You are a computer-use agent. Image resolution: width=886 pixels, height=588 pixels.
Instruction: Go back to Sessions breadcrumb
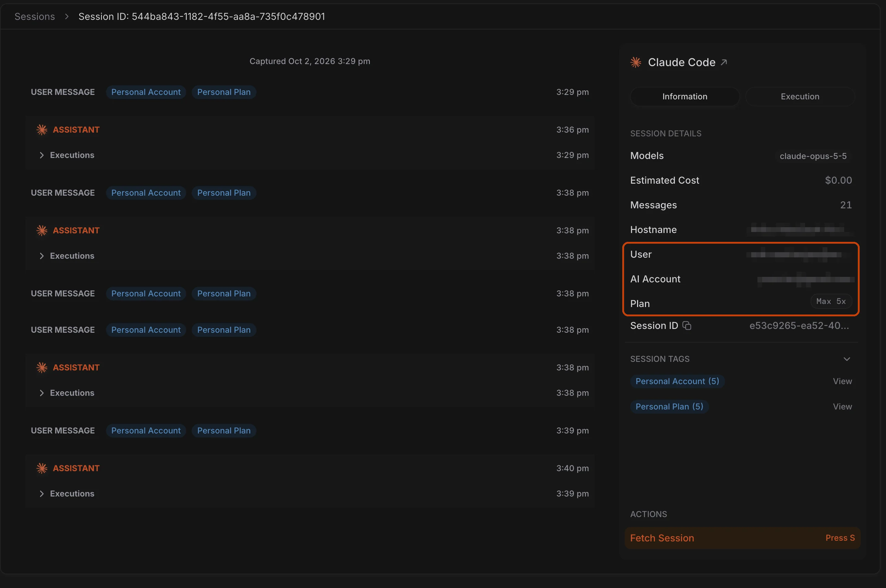click(35, 16)
